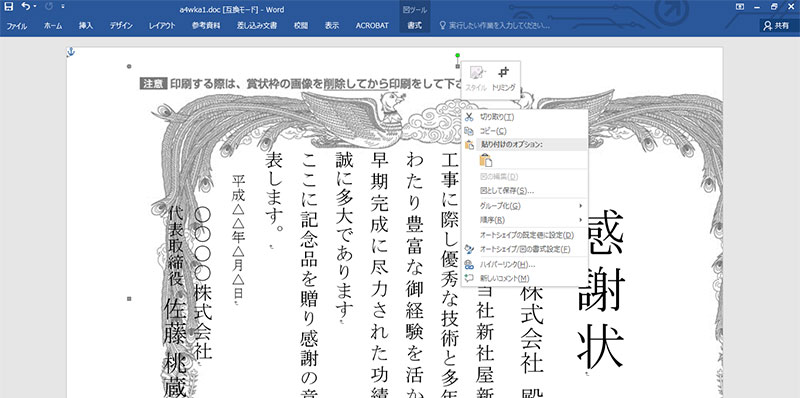Open Customize Quick Access Toolbar dropdown
Image resolution: width=800 pixels, height=398 pixels.
pyautogui.click(x=63, y=7)
